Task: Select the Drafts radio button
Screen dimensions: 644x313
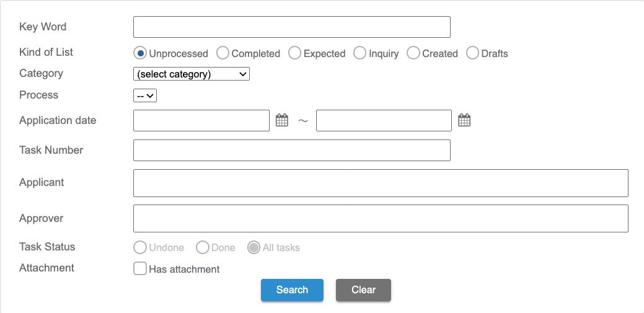Action: coord(472,53)
